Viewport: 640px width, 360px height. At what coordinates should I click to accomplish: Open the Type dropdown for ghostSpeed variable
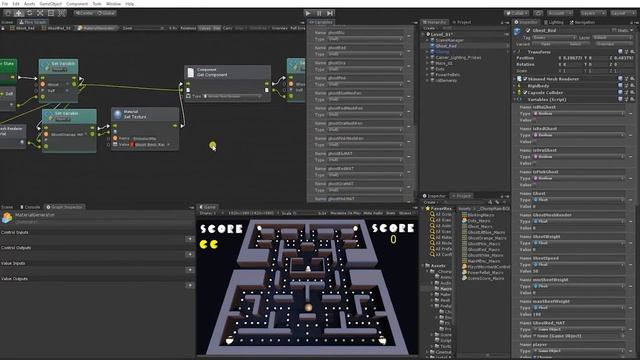tap(579, 265)
